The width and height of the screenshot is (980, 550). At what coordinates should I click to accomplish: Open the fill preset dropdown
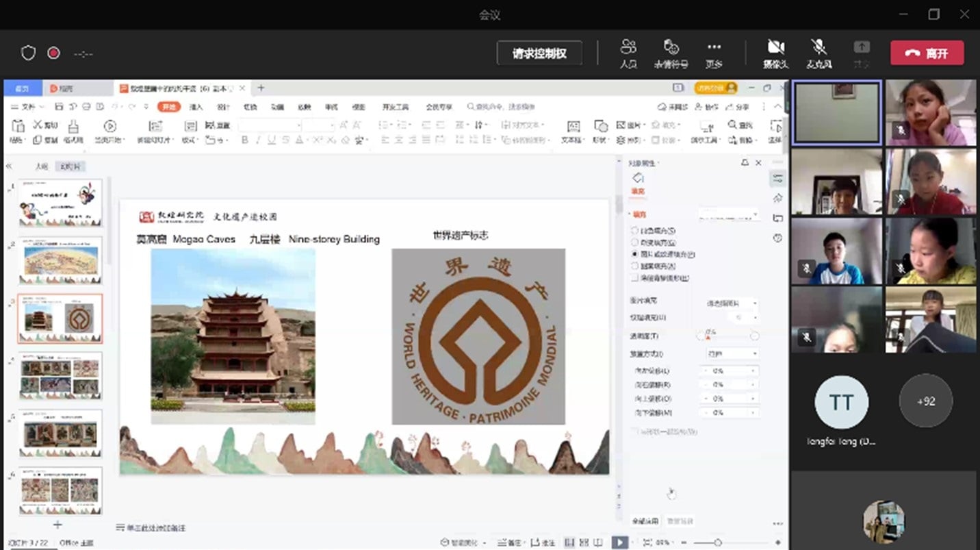[x=730, y=214]
